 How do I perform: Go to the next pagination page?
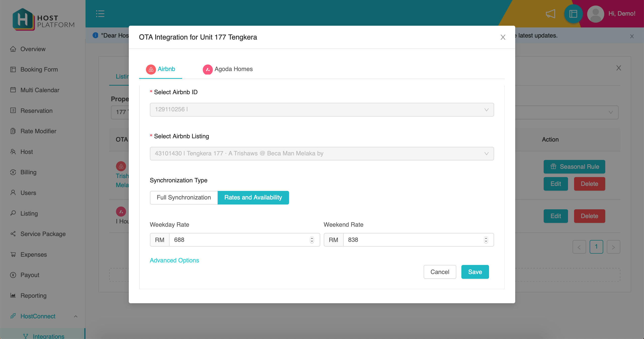tap(613, 247)
